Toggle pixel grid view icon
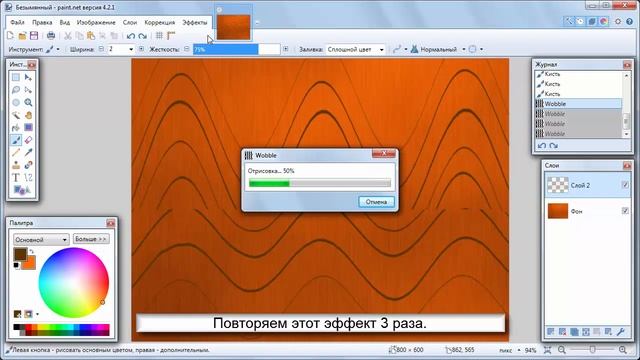This screenshot has height=360, width=640. pyautogui.click(x=159, y=36)
